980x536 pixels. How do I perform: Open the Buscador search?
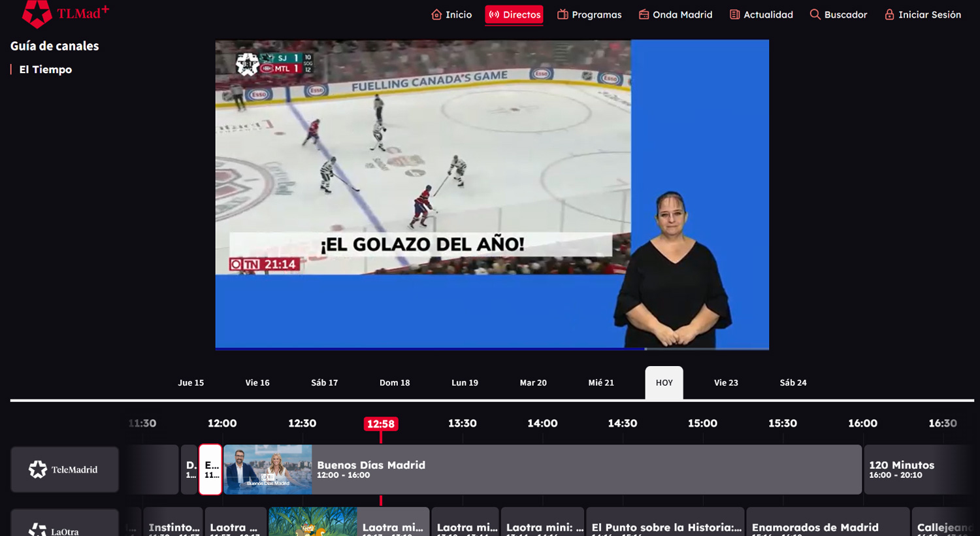point(839,14)
